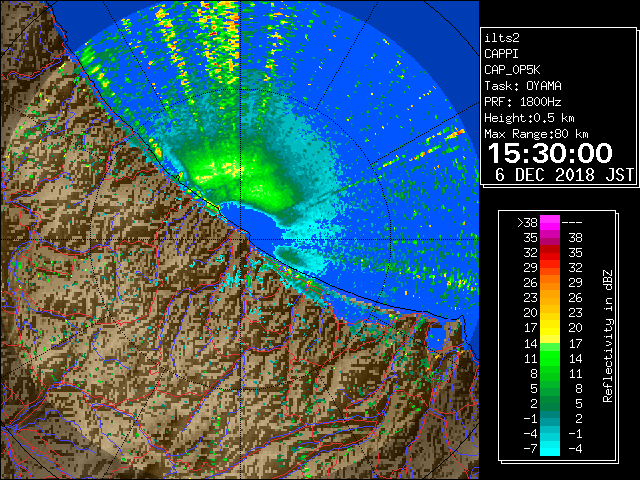The width and height of the screenshot is (640, 480).
Task: Pick the magenta >38 dBZ swatch
Action: 550,222
